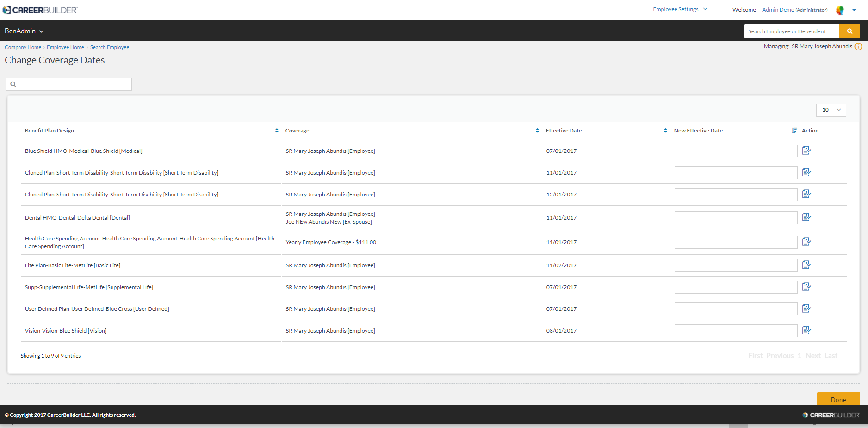Click the info icon beside Managing name
The height and width of the screenshot is (428, 868).
(x=858, y=47)
